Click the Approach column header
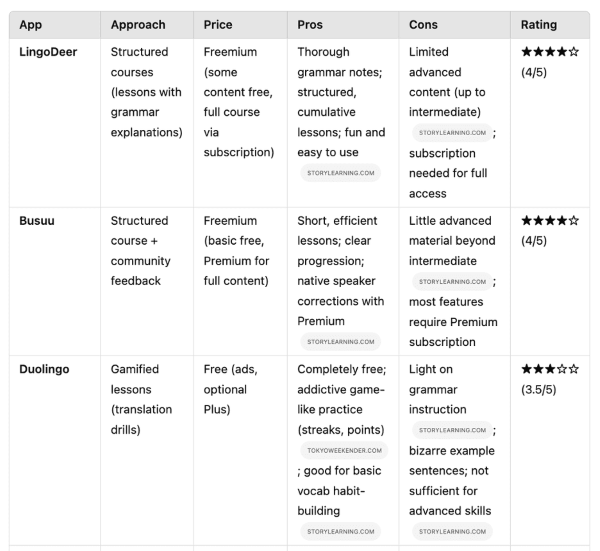 point(138,25)
